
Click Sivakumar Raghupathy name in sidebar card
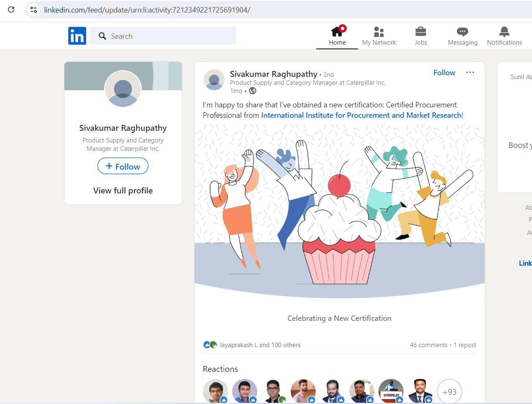[123, 128]
